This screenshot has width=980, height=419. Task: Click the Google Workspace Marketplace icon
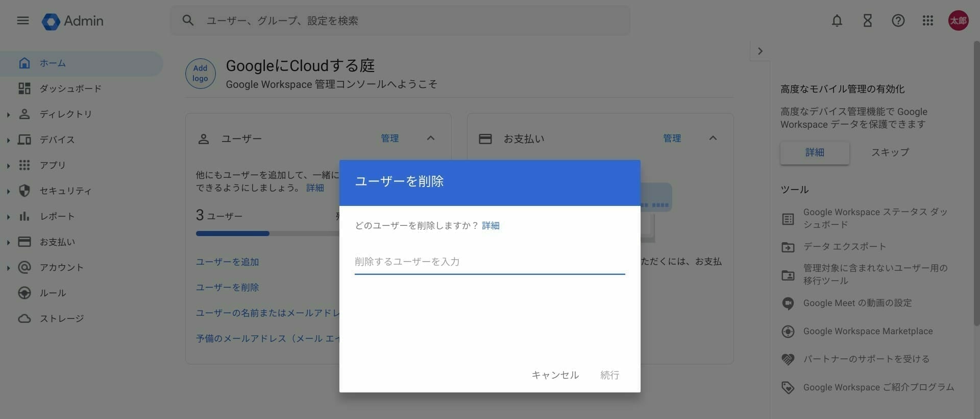(x=788, y=332)
